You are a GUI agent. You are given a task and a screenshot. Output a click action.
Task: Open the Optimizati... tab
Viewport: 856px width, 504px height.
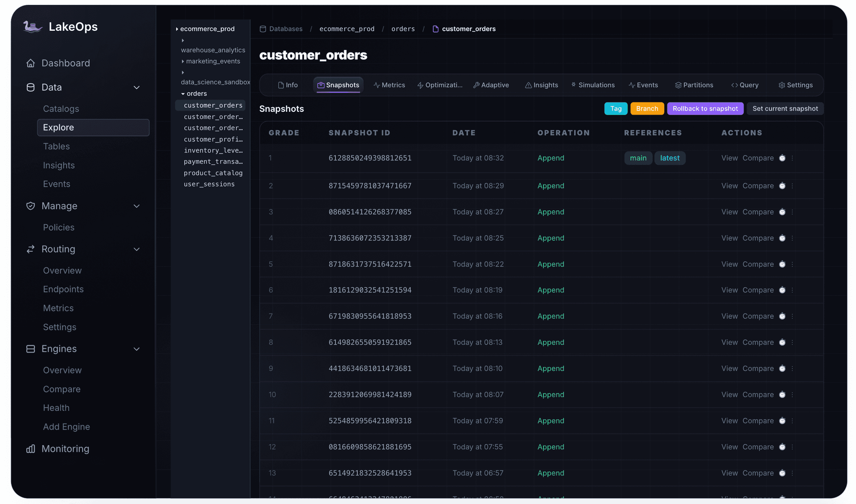[x=440, y=85]
